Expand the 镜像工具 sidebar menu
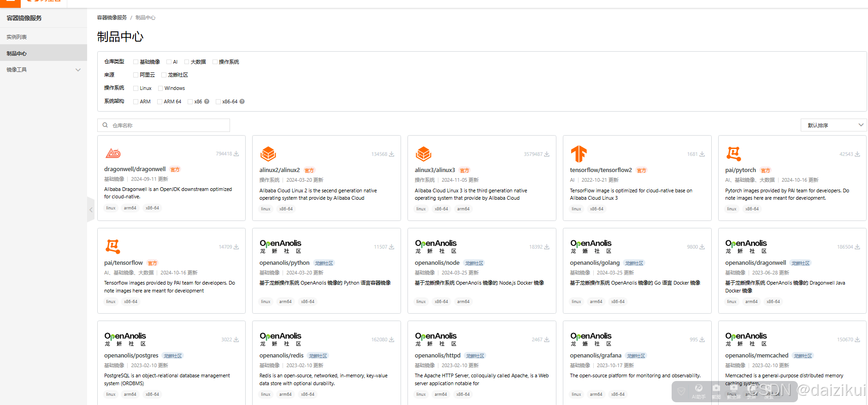Viewport: 868px width, 405px height. click(x=43, y=70)
